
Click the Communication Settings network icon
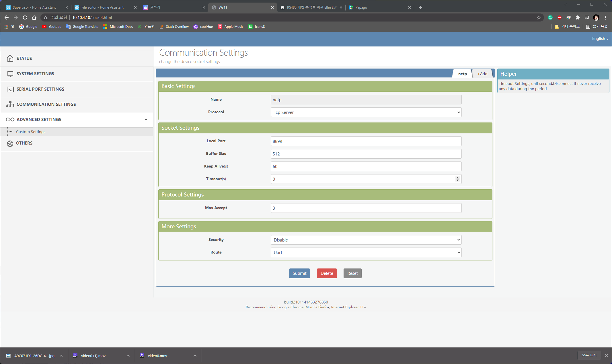pyautogui.click(x=10, y=104)
